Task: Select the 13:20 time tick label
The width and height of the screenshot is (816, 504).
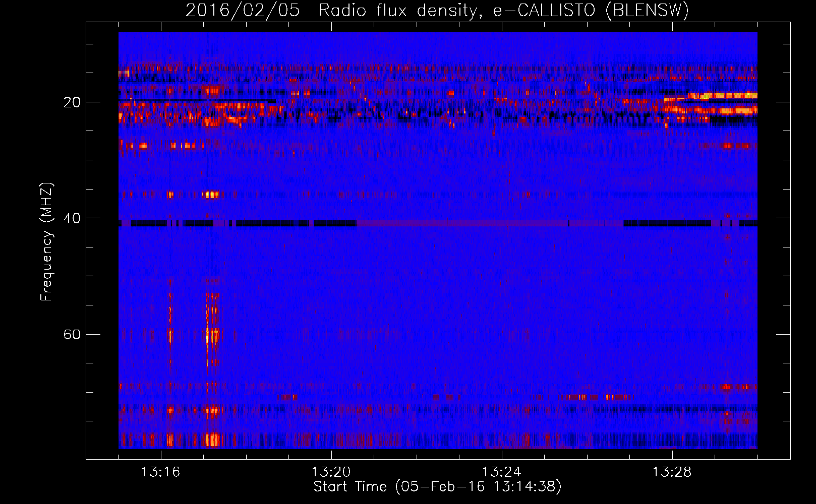Action: [331, 472]
